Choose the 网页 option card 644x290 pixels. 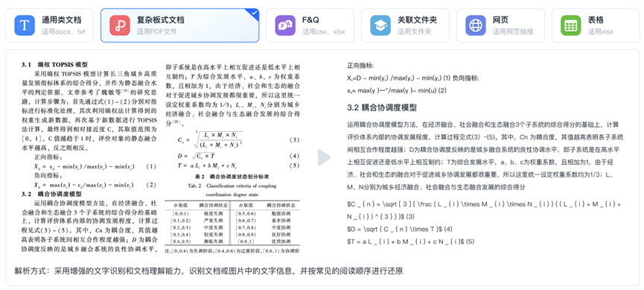click(500, 25)
